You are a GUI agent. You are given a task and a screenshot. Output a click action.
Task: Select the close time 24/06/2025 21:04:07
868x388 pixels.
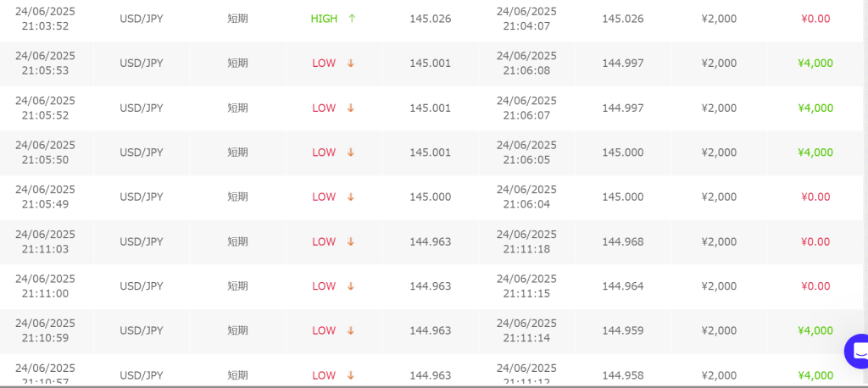click(526, 19)
